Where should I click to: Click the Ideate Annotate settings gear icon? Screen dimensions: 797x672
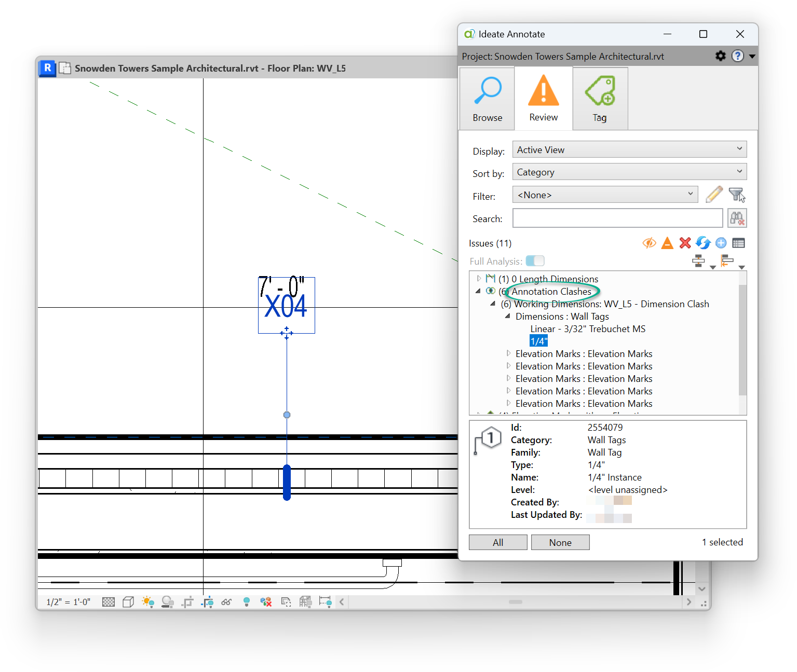point(720,56)
